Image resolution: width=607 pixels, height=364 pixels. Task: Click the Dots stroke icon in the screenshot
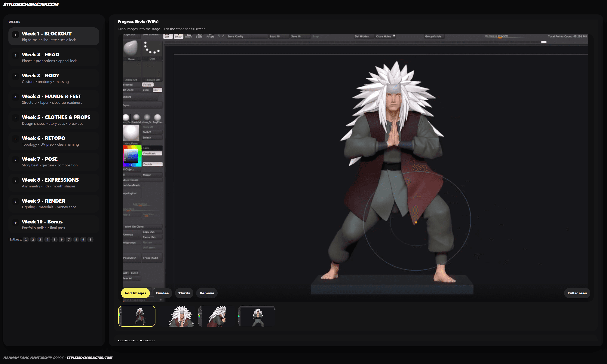(x=152, y=48)
